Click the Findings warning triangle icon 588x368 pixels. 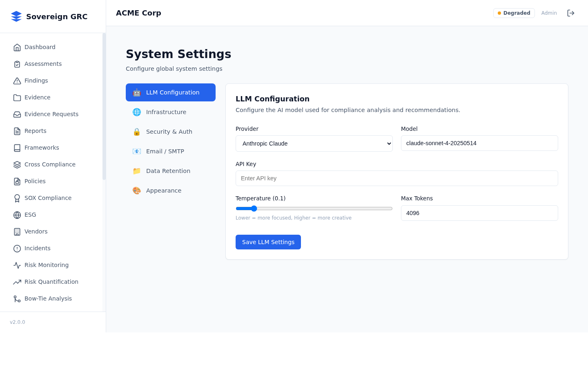(17, 81)
